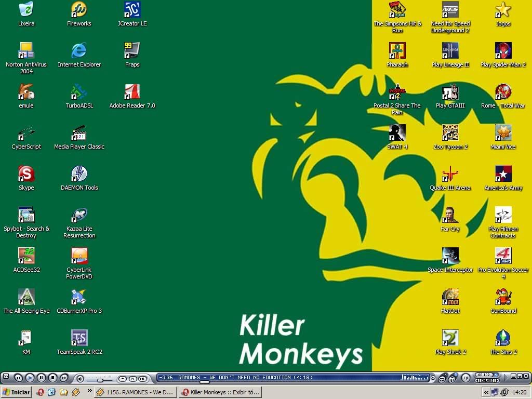Switch to Killer Monkeys browser taskbar item
The width and height of the screenshot is (532, 399).
pos(220,392)
